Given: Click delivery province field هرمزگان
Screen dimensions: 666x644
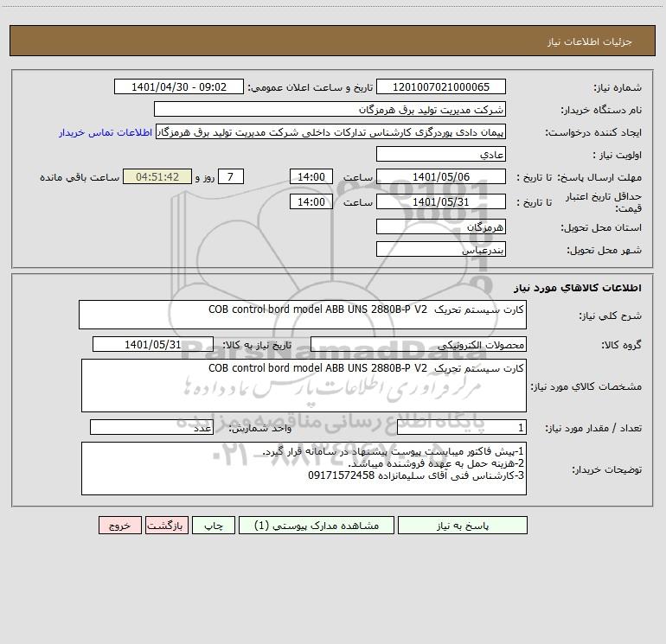Looking at the screenshot, I should [x=441, y=226].
